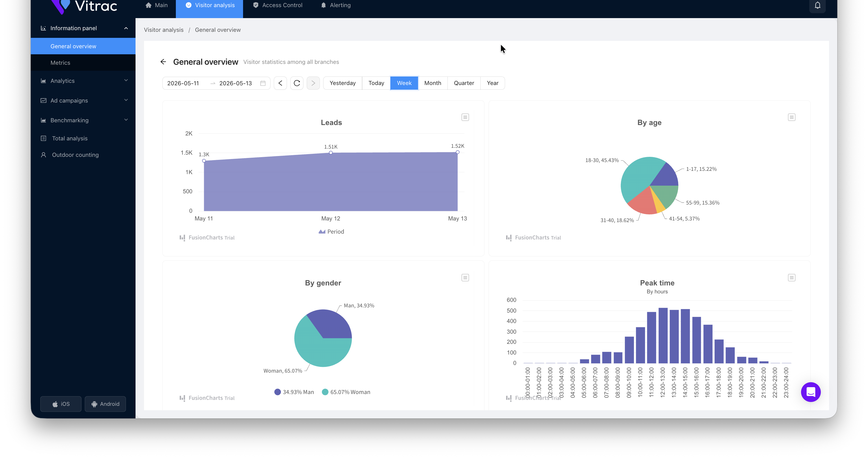
Task: Select General overview in the sidebar
Action: click(83, 46)
